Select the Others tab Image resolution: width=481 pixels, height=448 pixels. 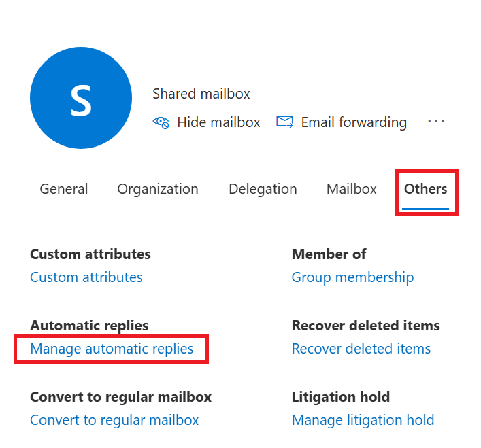[x=425, y=189]
